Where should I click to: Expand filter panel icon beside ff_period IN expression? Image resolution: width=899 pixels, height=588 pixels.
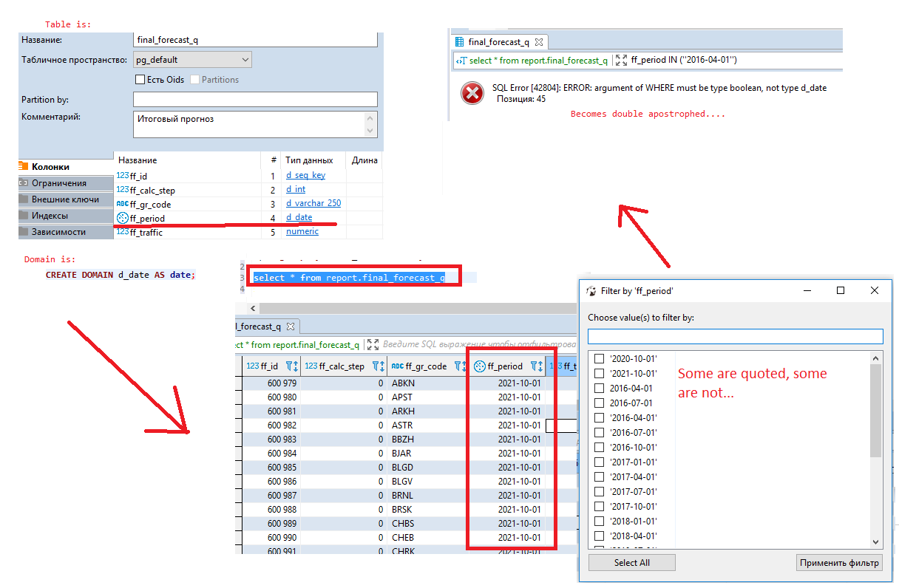click(621, 60)
